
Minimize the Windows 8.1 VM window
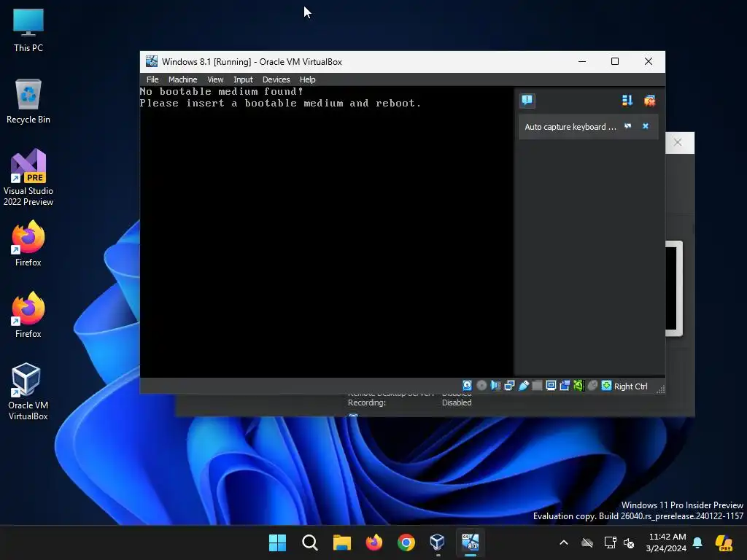click(x=582, y=61)
